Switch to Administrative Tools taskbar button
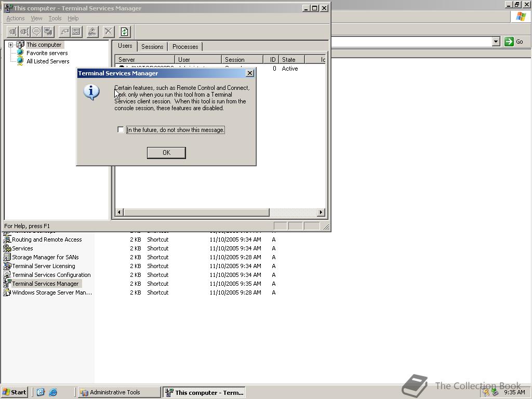The width and height of the screenshot is (532, 399). pos(119,392)
